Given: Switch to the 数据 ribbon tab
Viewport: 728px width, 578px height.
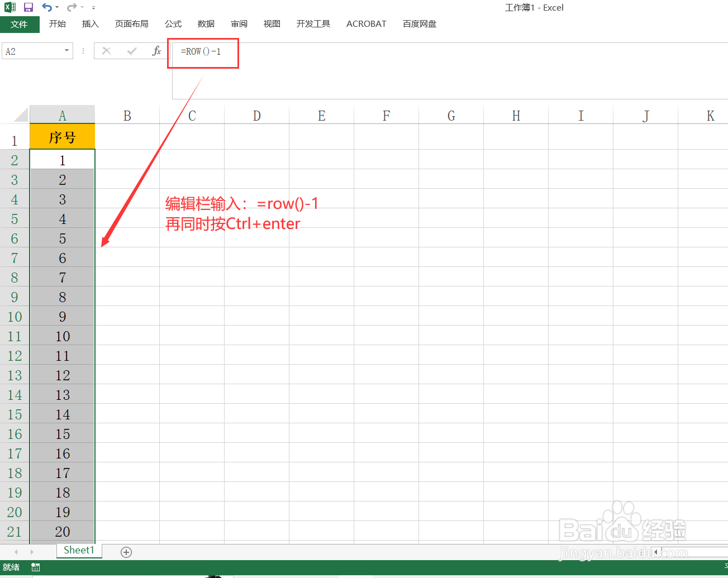Looking at the screenshot, I should (x=206, y=24).
